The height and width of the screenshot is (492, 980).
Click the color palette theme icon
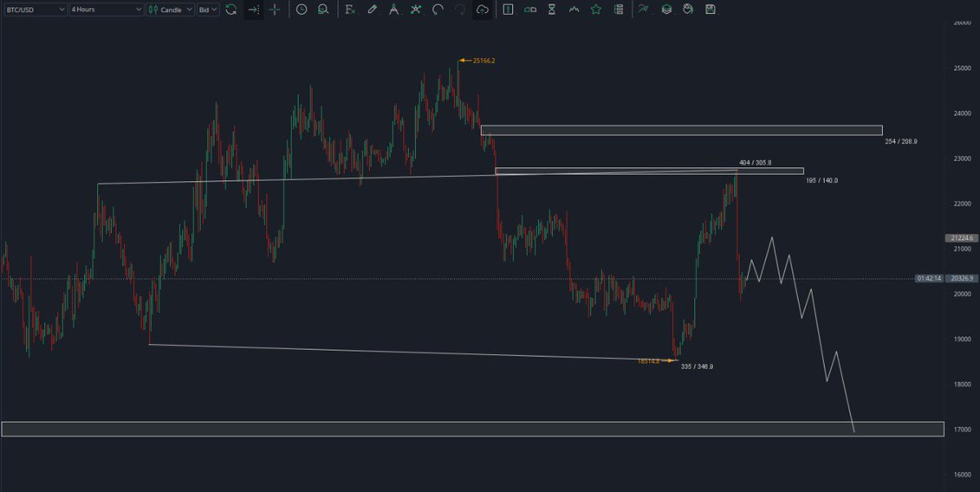[688, 10]
